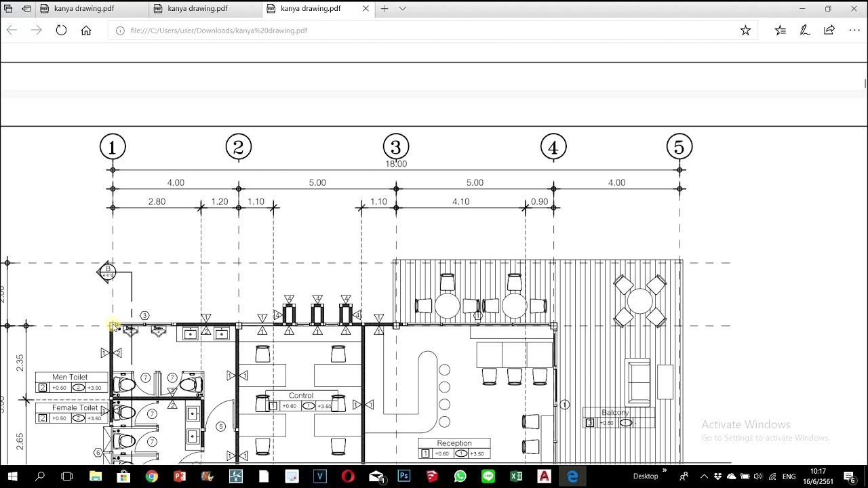Switch to the leftmost kanya drawing.pdf tab
The width and height of the screenshot is (868, 488).
[x=91, y=9]
